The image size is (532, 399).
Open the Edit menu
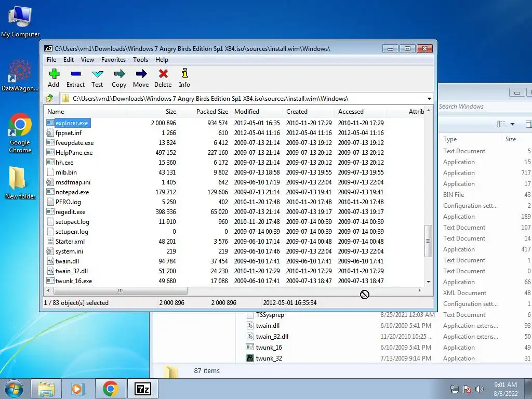[x=69, y=60]
